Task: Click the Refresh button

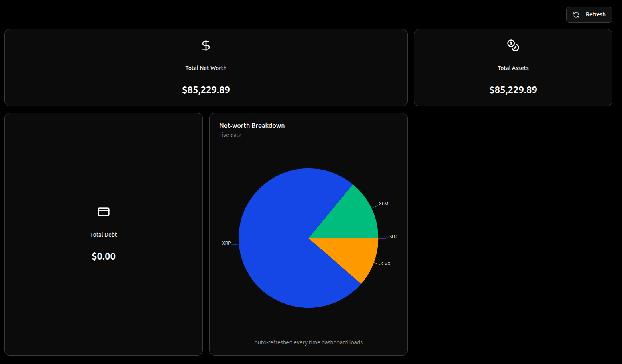Action: 589,15
